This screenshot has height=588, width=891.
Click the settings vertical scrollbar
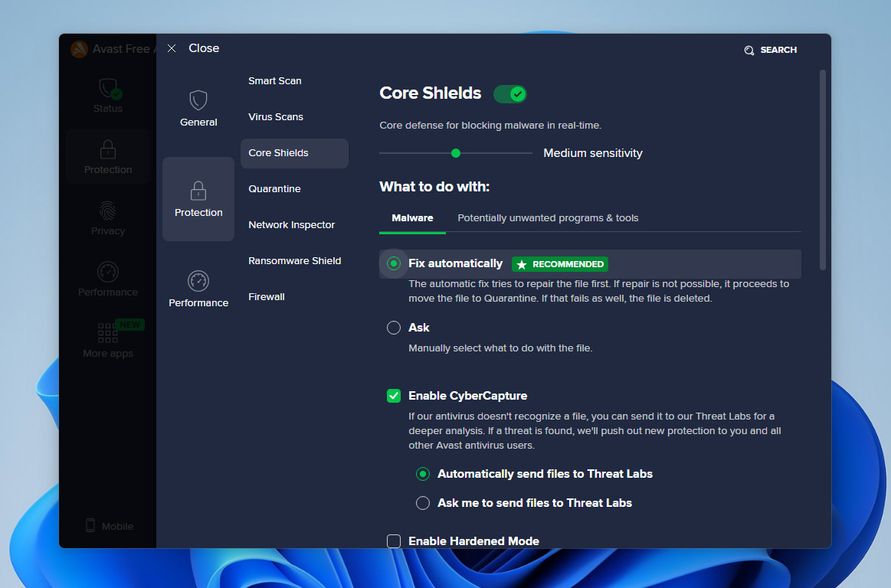pyautogui.click(x=823, y=170)
